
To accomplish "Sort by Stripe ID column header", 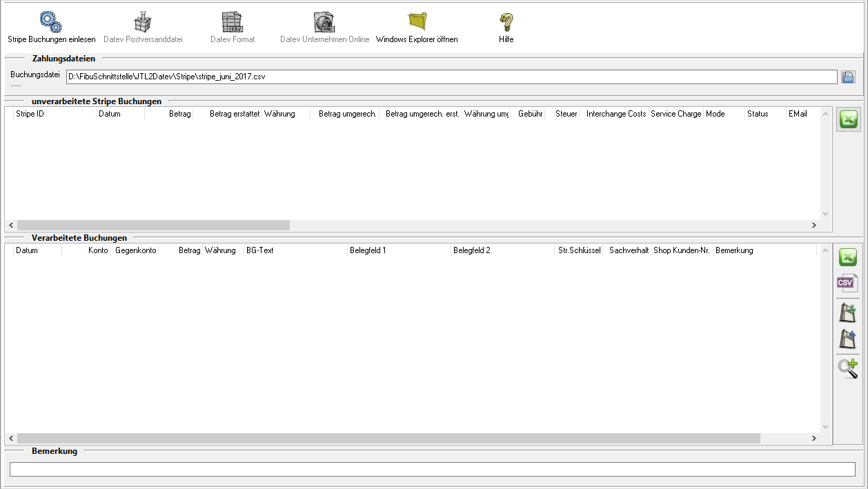I will pos(55,114).
